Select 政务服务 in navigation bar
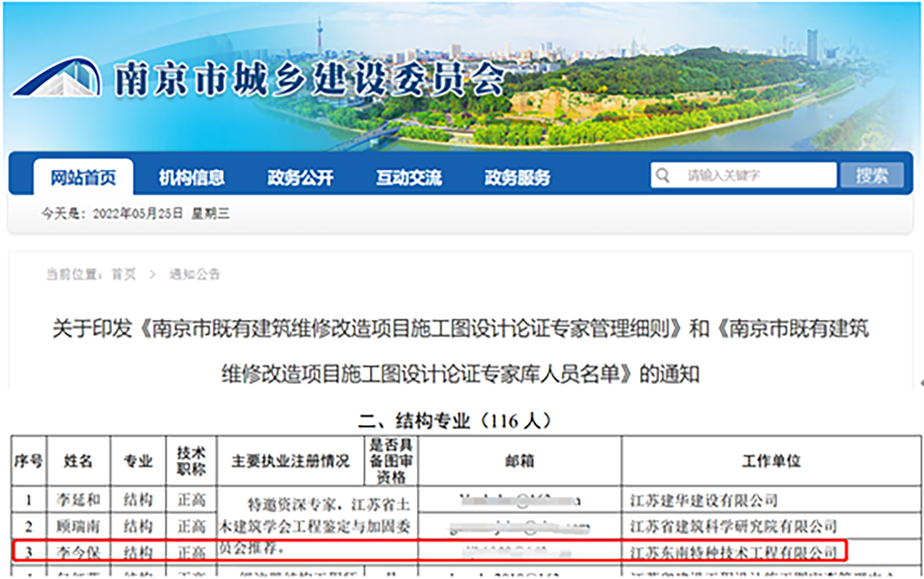This screenshot has height=579, width=924. tap(517, 177)
